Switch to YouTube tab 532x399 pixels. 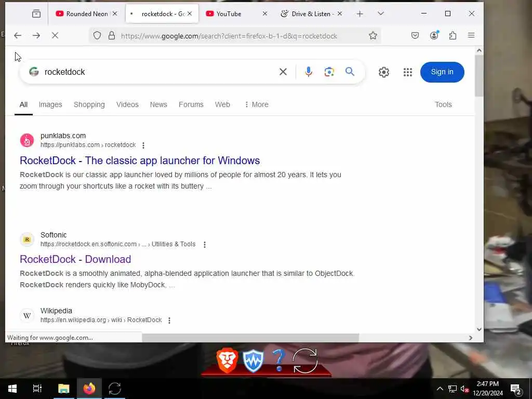pos(229,14)
